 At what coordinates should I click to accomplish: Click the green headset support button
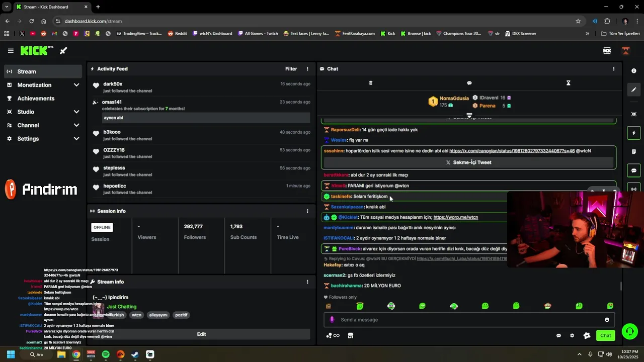(629, 331)
